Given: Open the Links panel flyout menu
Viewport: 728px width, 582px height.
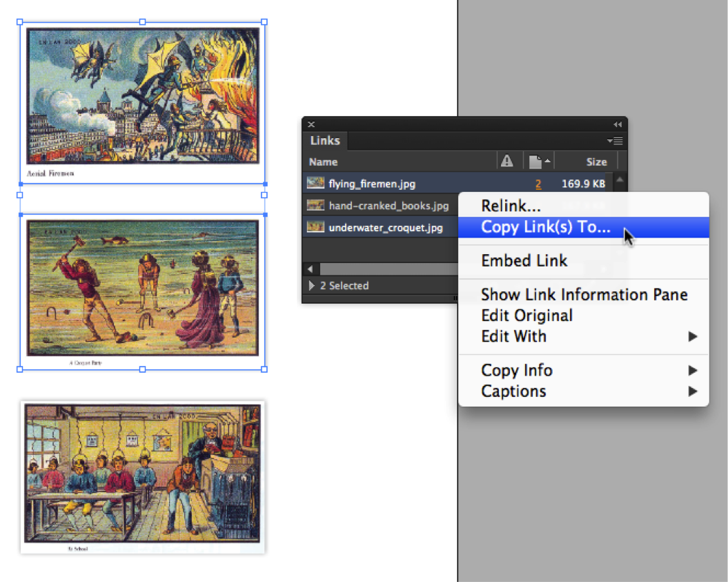Looking at the screenshot, I should click(x=616, y=140).
